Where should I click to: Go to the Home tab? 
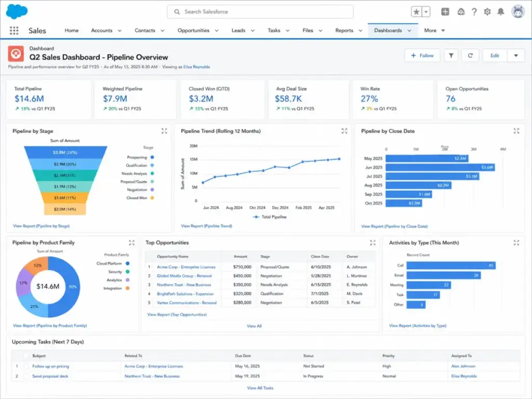(72, 31)
